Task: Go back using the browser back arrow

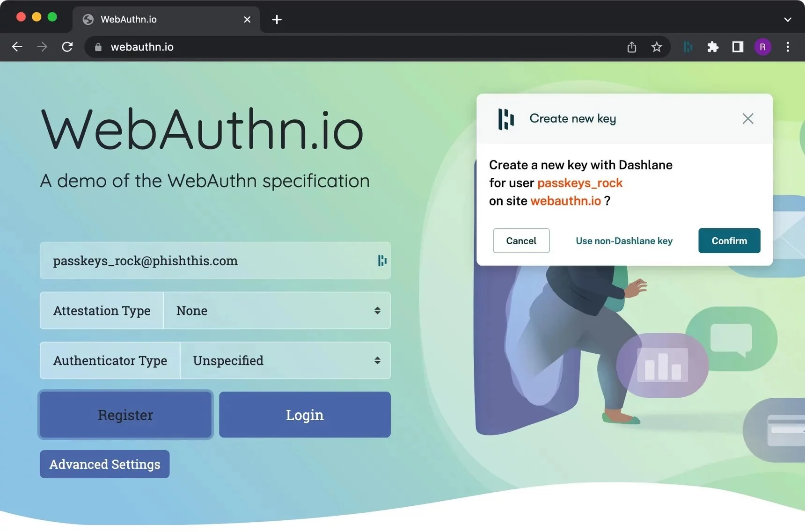Action: (x=17, y=47)
